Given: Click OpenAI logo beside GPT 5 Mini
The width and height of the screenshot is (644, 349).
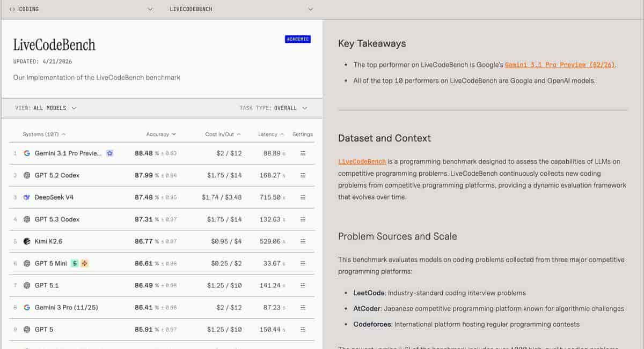Looking at the screenshot, I should 27,263.
